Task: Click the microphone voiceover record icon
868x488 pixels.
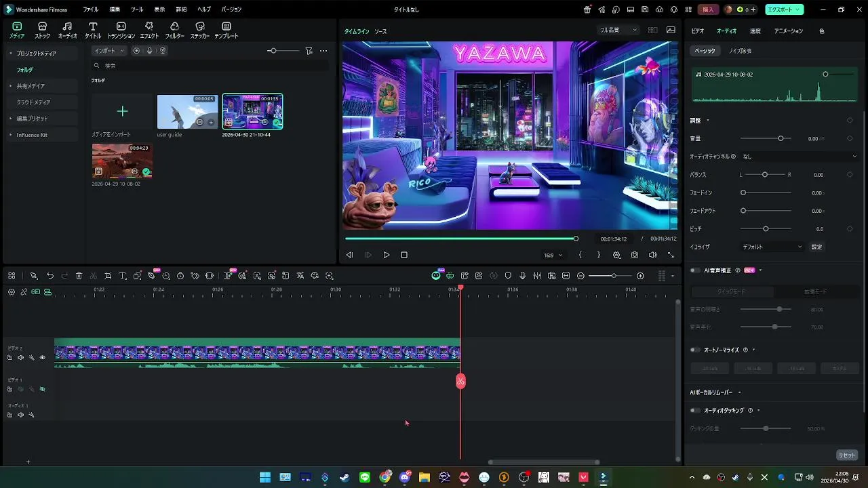Action: point(522,276)
